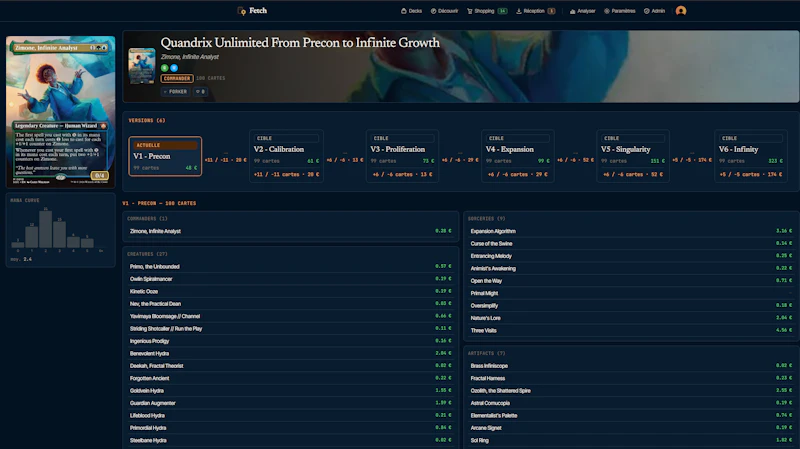This screenshot has width=800, height=449.
Task: Open the Deekah, Fractal Theorist row
Action: point(290,366)
